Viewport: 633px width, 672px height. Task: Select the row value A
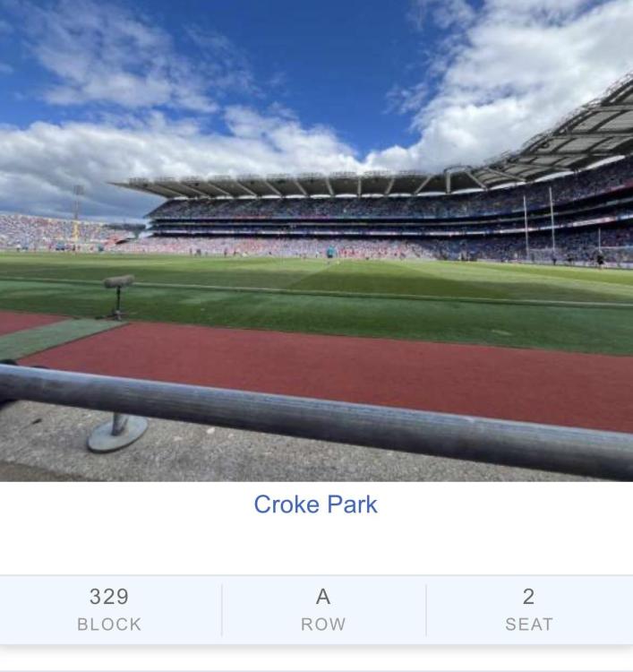click(323, 597)
